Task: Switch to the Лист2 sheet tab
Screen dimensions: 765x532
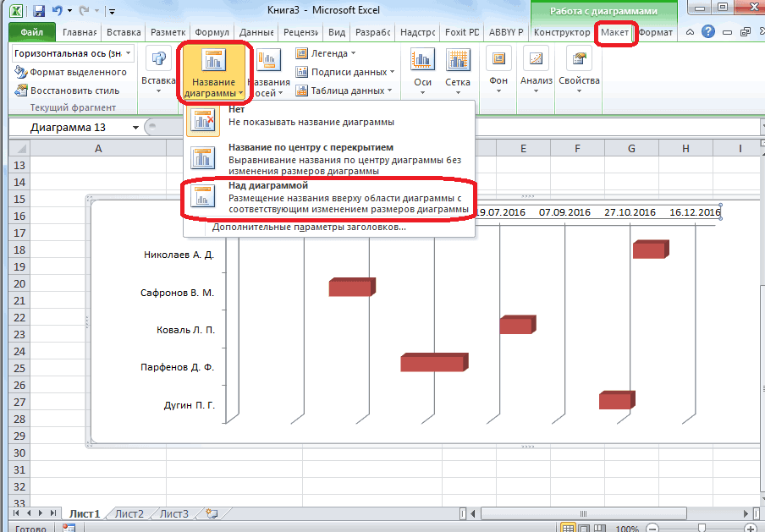Action: [129, 513]
